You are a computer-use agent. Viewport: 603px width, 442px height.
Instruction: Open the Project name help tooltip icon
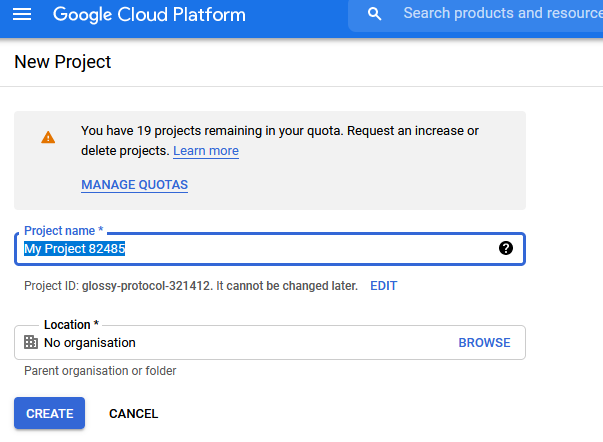(506, 248)
